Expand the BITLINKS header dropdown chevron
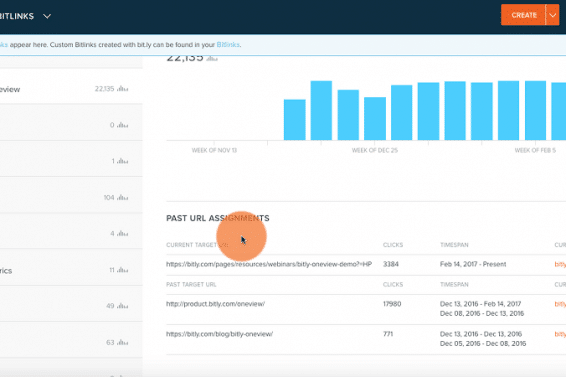Screen dimensions: 566x377 [x=47, y=16]
